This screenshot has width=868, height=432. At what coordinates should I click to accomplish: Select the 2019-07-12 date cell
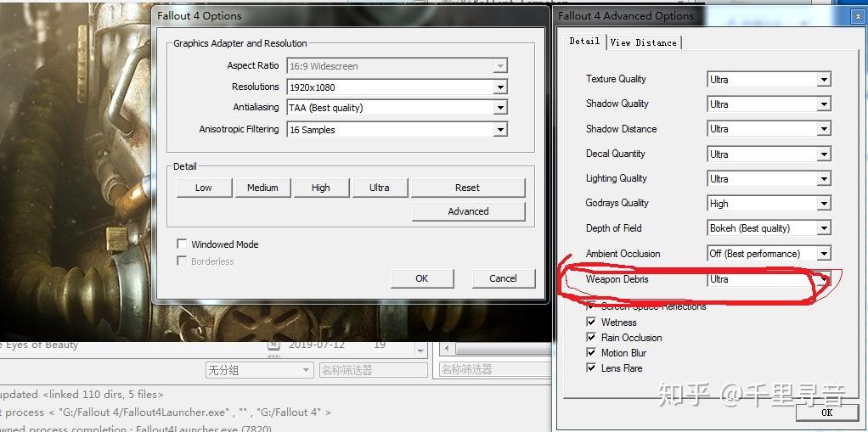317,345
